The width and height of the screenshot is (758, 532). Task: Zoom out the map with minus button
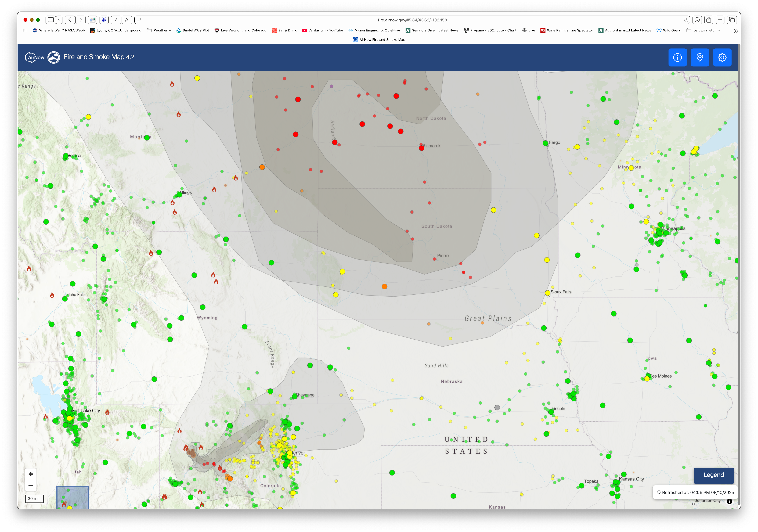pos(31,485)
